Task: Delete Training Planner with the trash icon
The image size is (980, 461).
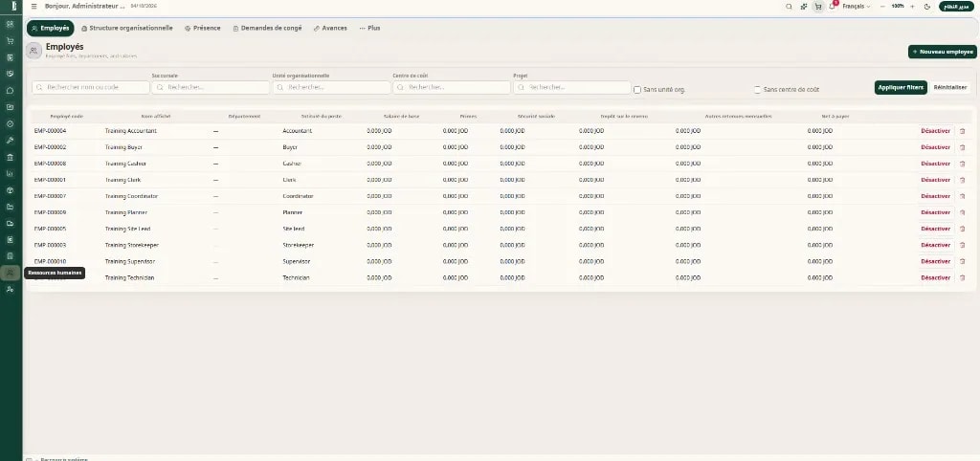Action: click(x=962, y=212)
